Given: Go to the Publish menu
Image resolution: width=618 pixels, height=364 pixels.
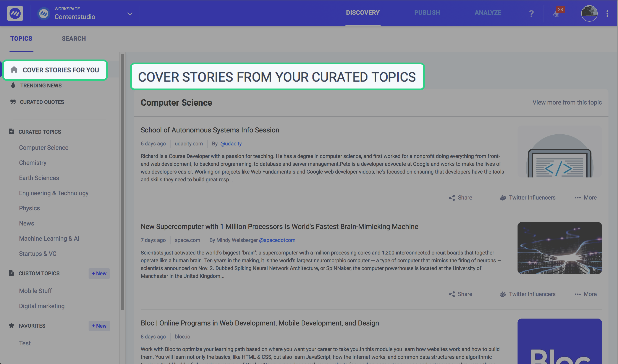Looking at the screenshot, I should coord(427,13).
